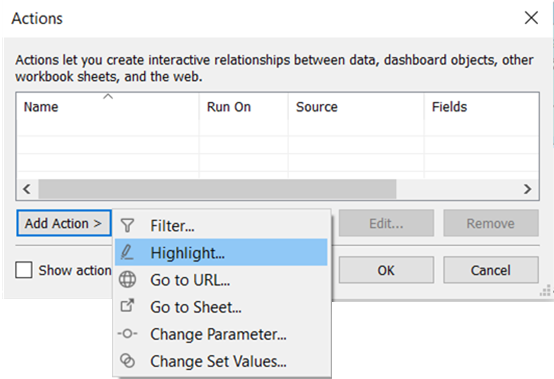
Task: Click the globe icon for Go to URL
Action: coord(127,279)
